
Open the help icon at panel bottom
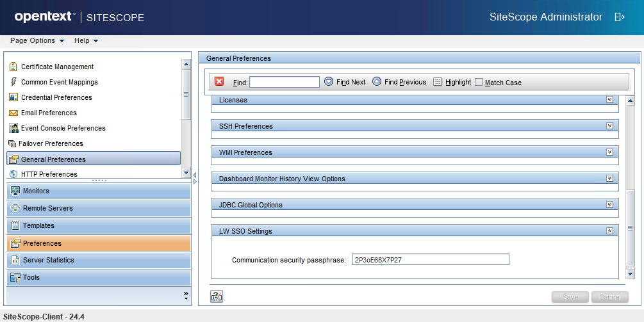tap(217, 296)
